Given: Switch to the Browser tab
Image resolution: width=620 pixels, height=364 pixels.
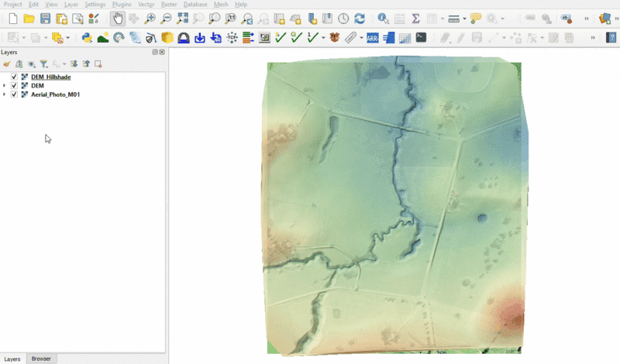Looking at the screenshot, I should click(41, 359).
